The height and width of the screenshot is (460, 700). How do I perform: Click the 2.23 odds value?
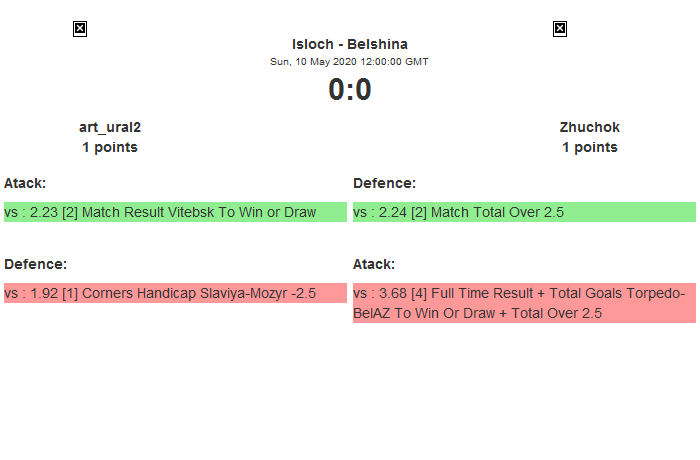click(43, 212)
